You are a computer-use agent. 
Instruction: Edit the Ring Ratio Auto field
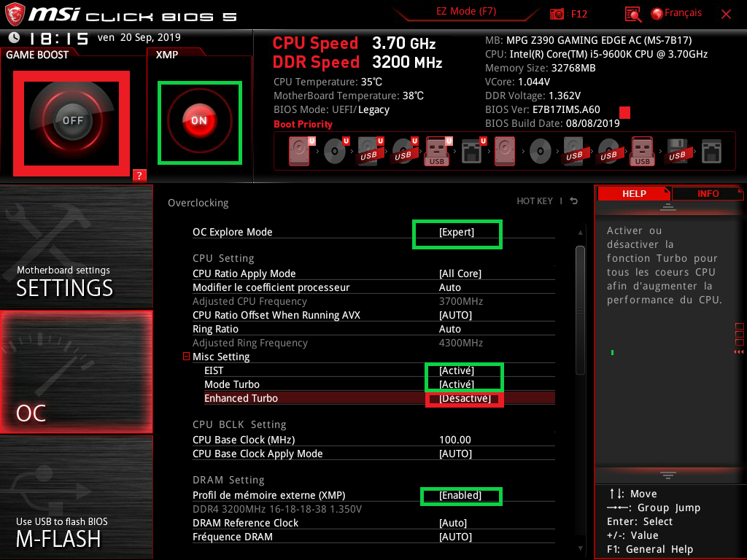[449, 329]
